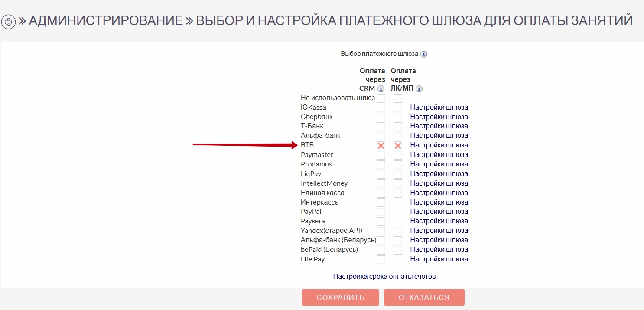Open Настройки шлюза for Единая касса
The image size is (644, 310).
click(439, 193)
